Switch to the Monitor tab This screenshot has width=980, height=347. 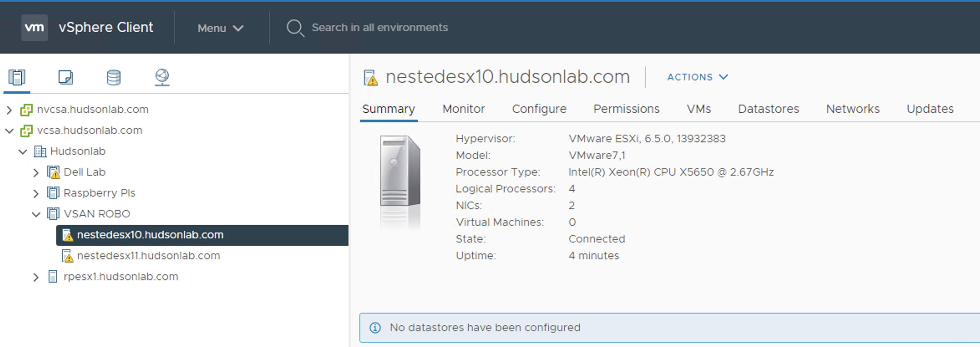click(x=464, y=109)
